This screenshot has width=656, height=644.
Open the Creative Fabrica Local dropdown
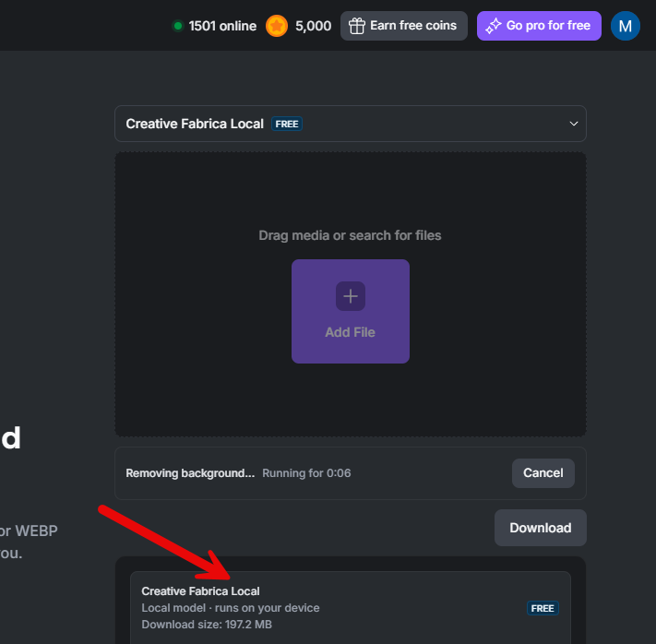click(x=351, y=124)
